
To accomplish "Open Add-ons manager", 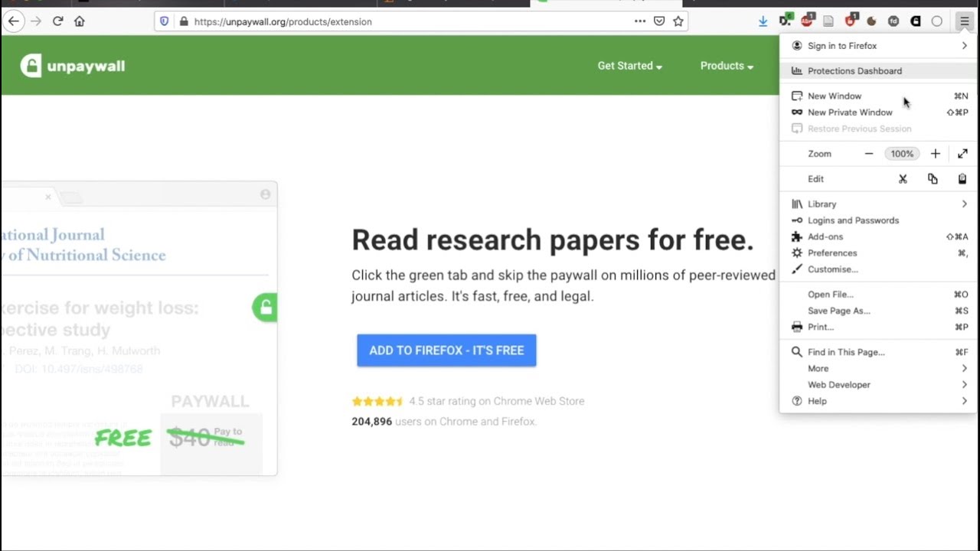I will click(x=878, y=237).
